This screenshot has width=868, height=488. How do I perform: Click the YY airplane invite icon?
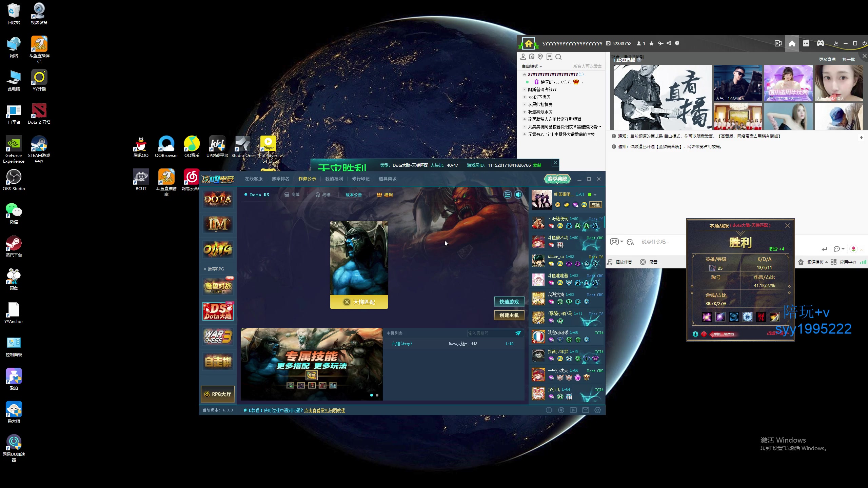point(660,43)
